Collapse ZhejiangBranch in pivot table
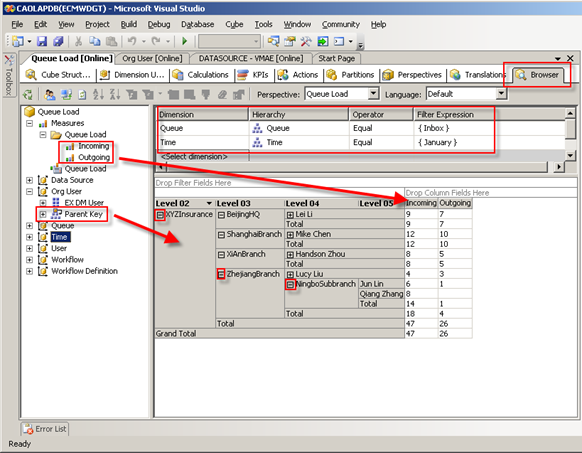 tap(221, 274)
